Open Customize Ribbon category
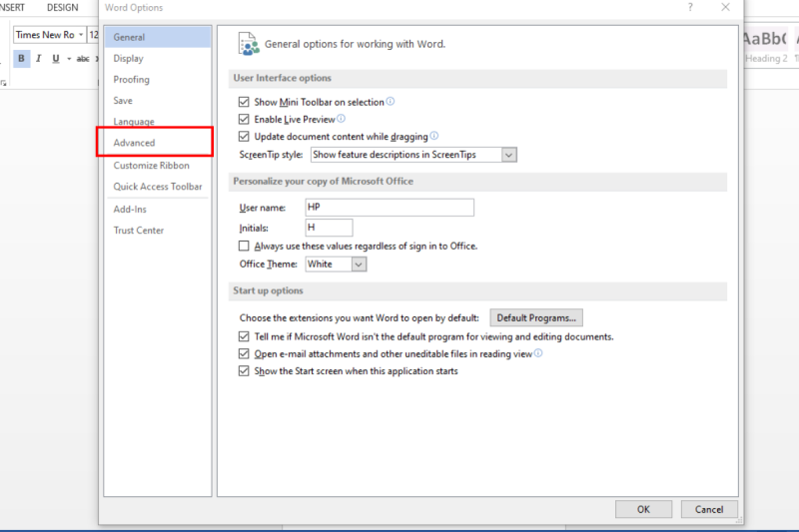799x532 pixels. pos(158,166)
